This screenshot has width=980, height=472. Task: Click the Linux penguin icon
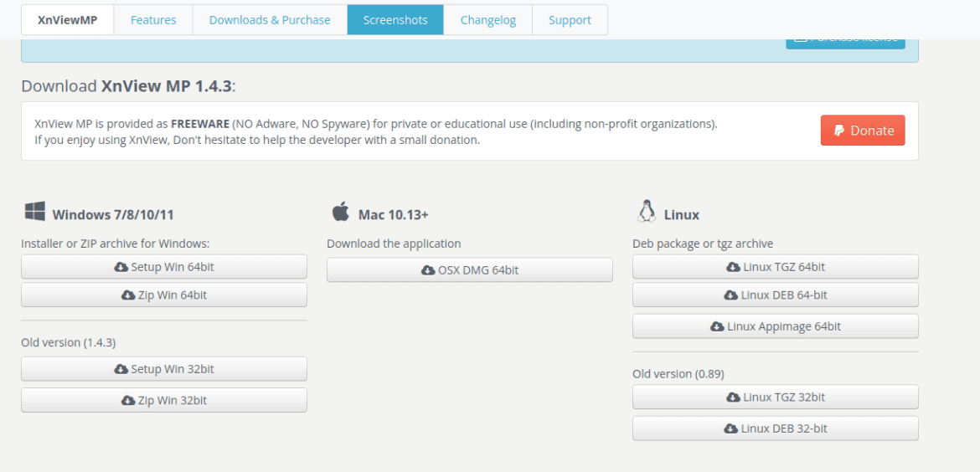pyautogui.click(x=646, y=212)
